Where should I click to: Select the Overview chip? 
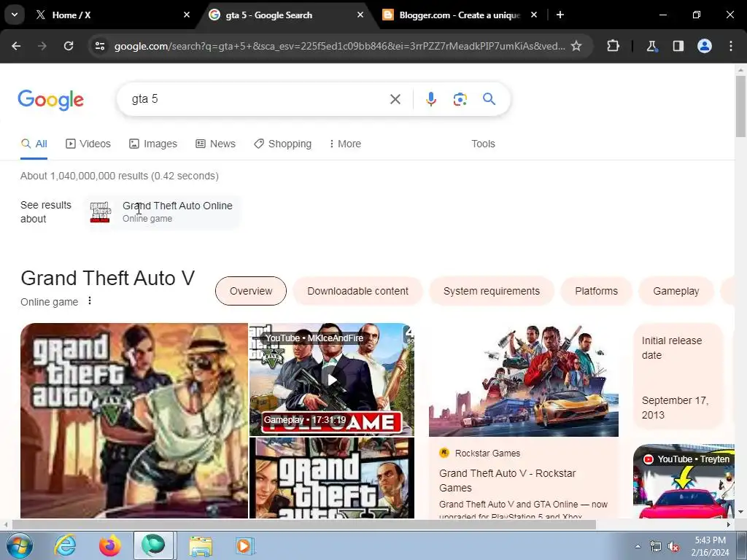point(251,291)
